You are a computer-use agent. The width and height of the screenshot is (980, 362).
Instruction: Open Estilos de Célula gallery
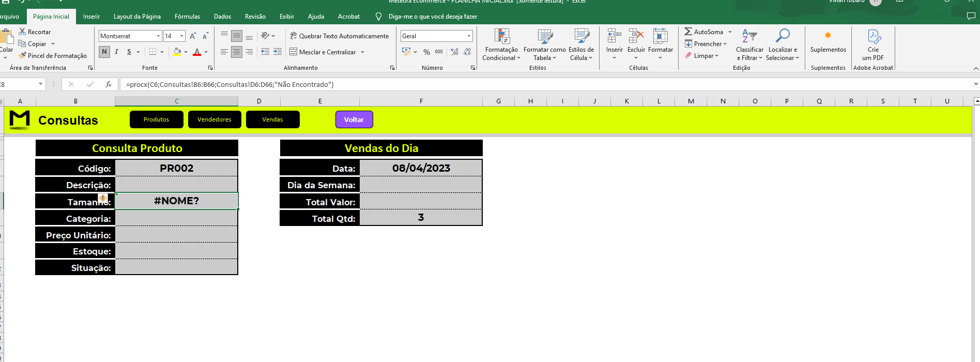click(x=581, y=44)
